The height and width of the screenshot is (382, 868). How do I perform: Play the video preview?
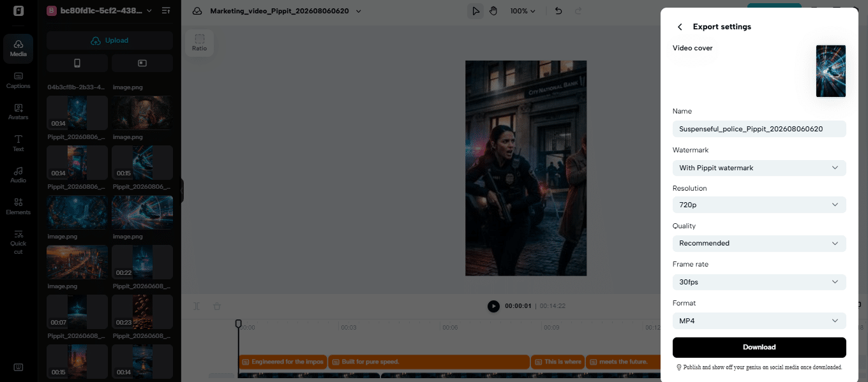pos(493,306)
